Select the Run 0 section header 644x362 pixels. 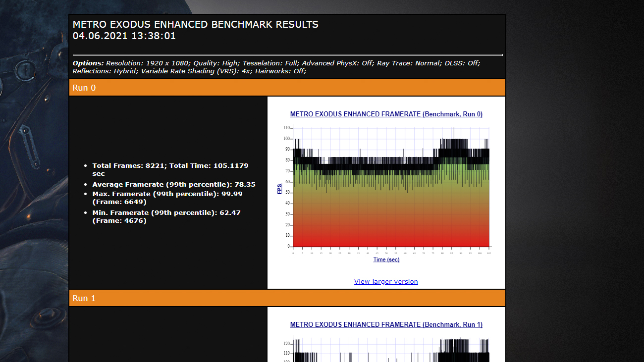(x=287, y=88)
